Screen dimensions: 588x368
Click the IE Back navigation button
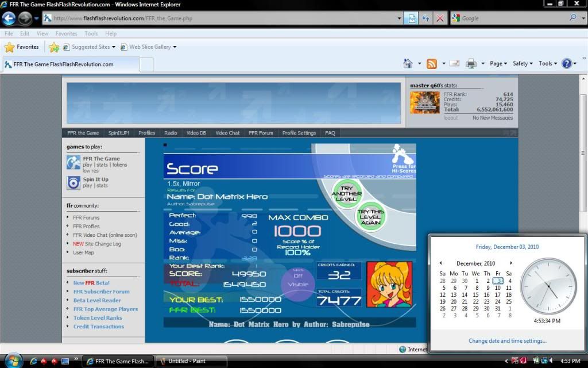click(9, 18)
